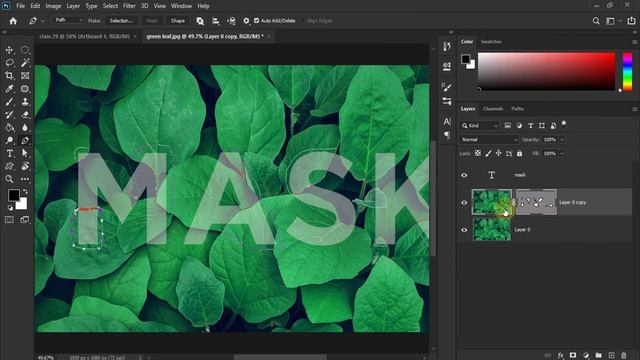Select the Brush tool
Viewport: 640px width, 360px height.
click(9, 102)
